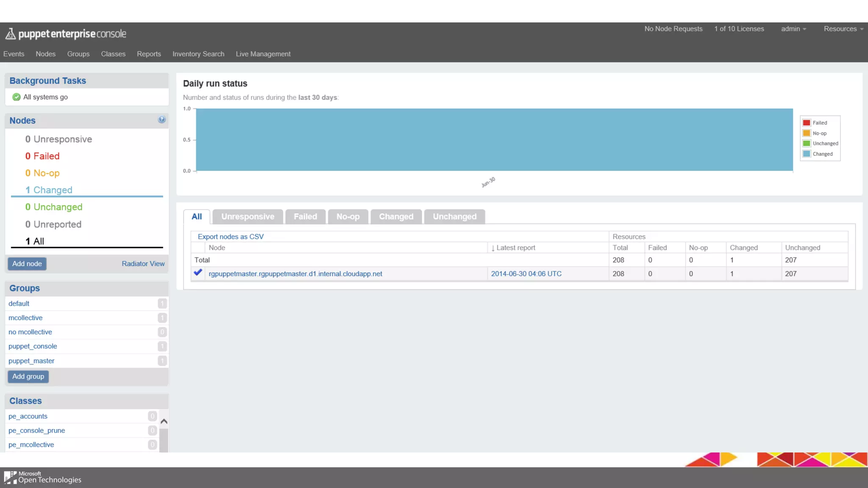Click the green All systems go checkmark icon

[x=17, y=97]
